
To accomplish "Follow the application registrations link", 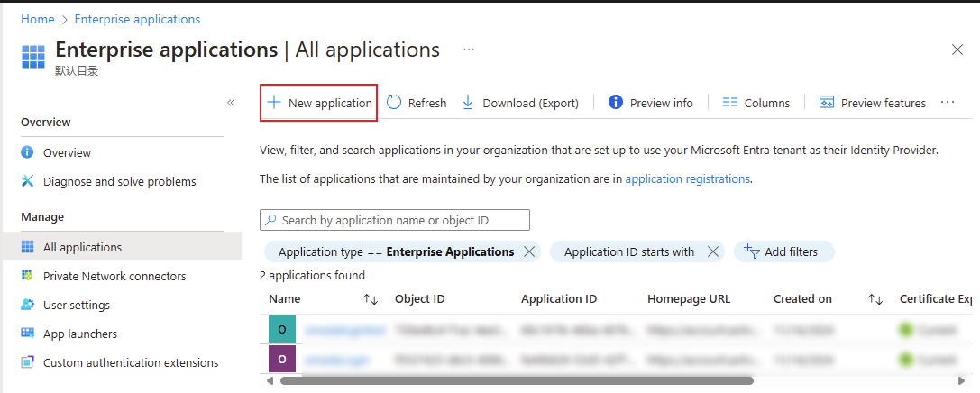I will (x=688, y=178).
